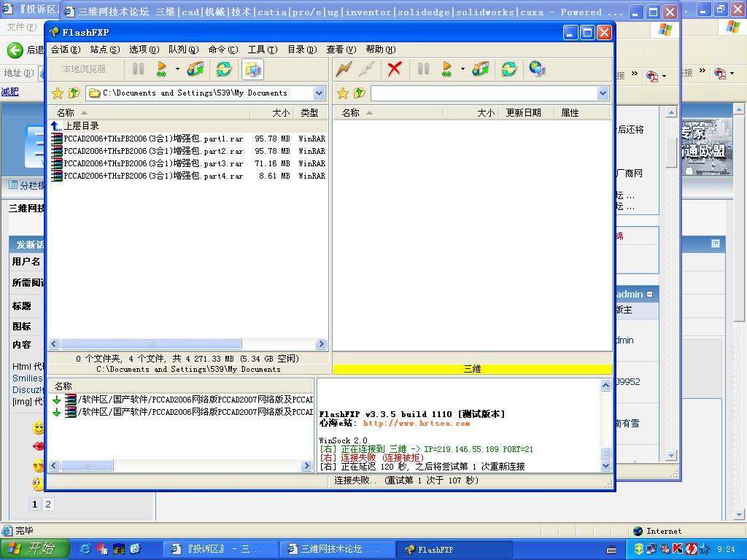Viewport: 747px width, 560px height.
Task: Click remote pane favorites star icon
Action: 343,93
